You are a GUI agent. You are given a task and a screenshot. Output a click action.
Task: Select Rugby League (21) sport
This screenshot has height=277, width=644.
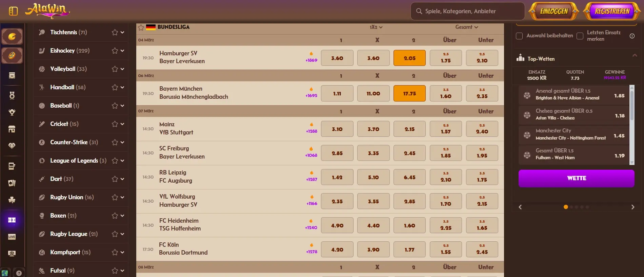(74, 234)
